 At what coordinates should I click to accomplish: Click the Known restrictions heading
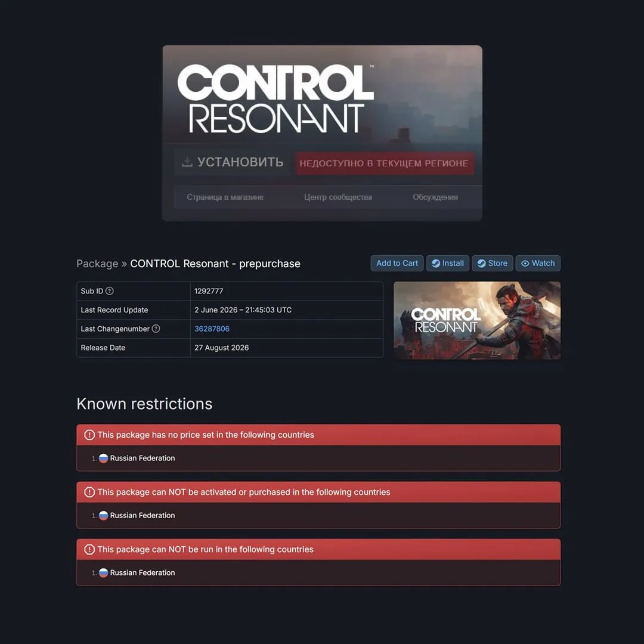pos(144,404)
